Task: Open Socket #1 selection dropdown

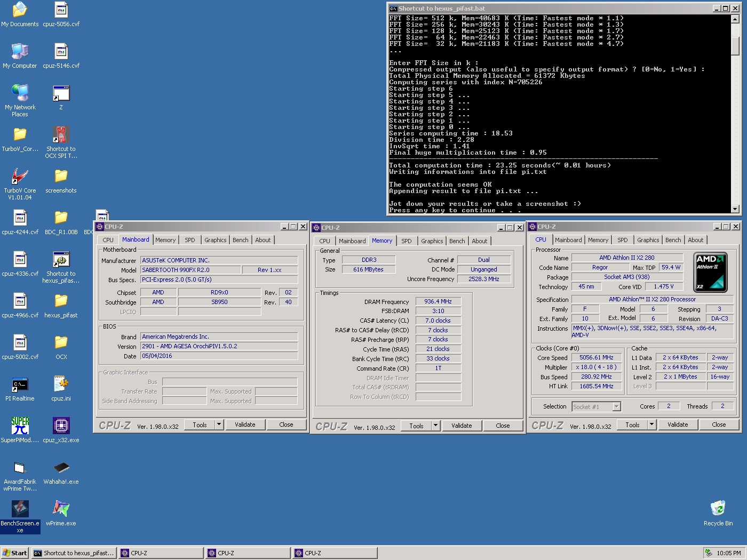Action: [x=616, y=406]
